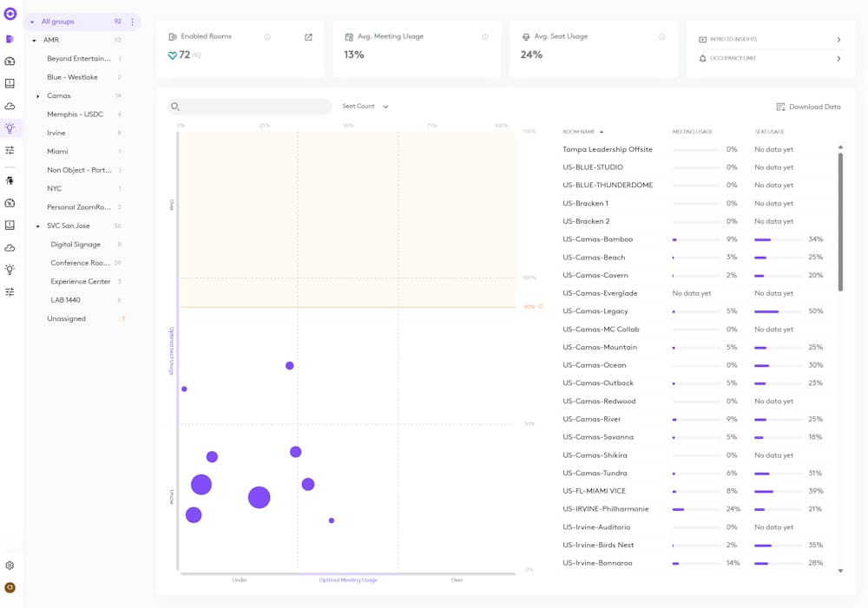Open the filter sliders icon below the lightbulb
Image resolution: width=868 pixels, height=608 pixels.
click(x=11, y=149)
